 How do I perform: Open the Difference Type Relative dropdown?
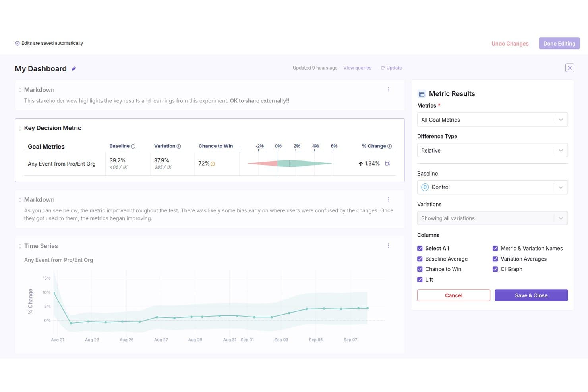[492, 151]
